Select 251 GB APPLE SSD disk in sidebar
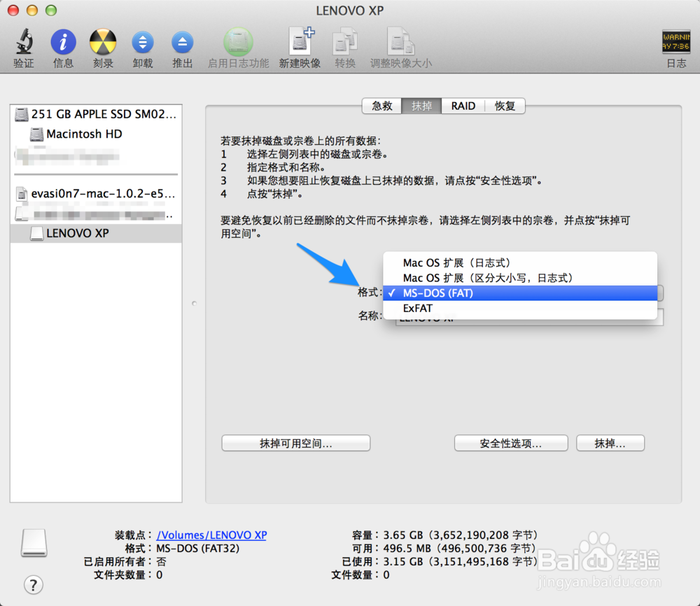 [96, 114]
